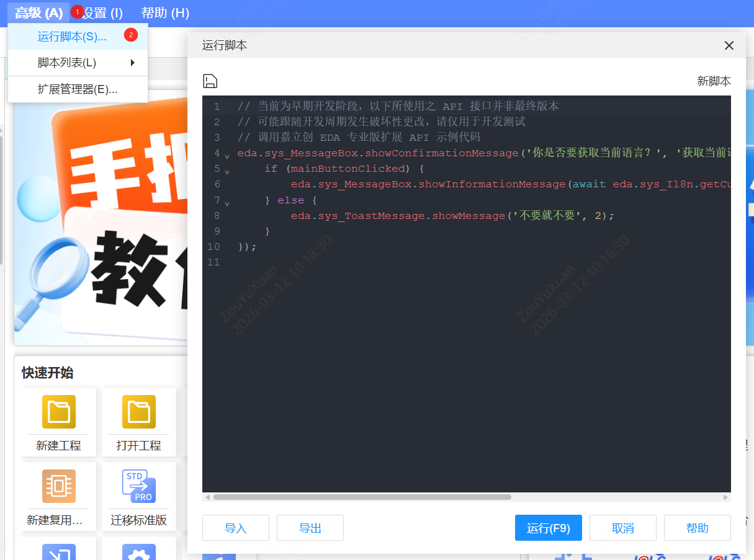Screen dimensions: 754x560
Task: Select 扩展管理器 from the dropdown menu
Action: coord(78,89)
